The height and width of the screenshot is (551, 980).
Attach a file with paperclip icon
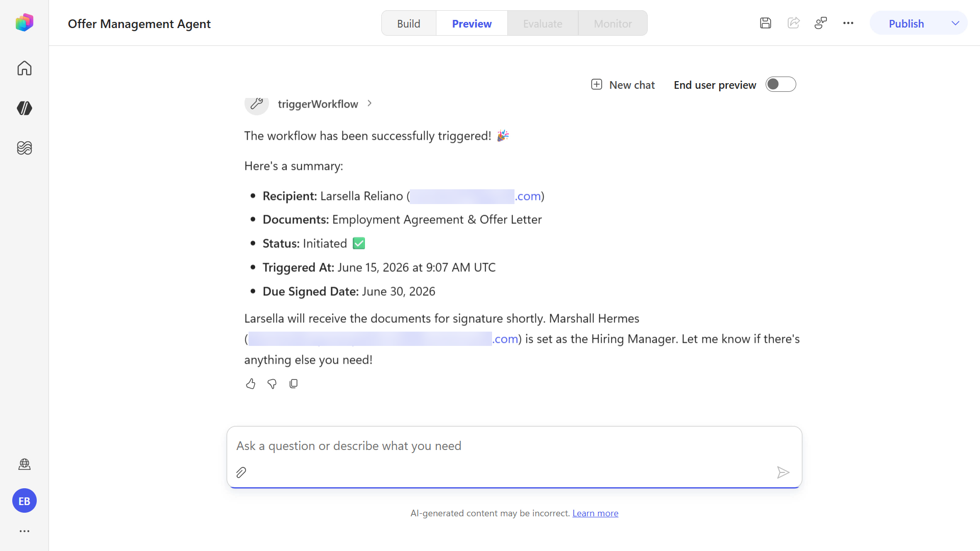tap(241, 472)
